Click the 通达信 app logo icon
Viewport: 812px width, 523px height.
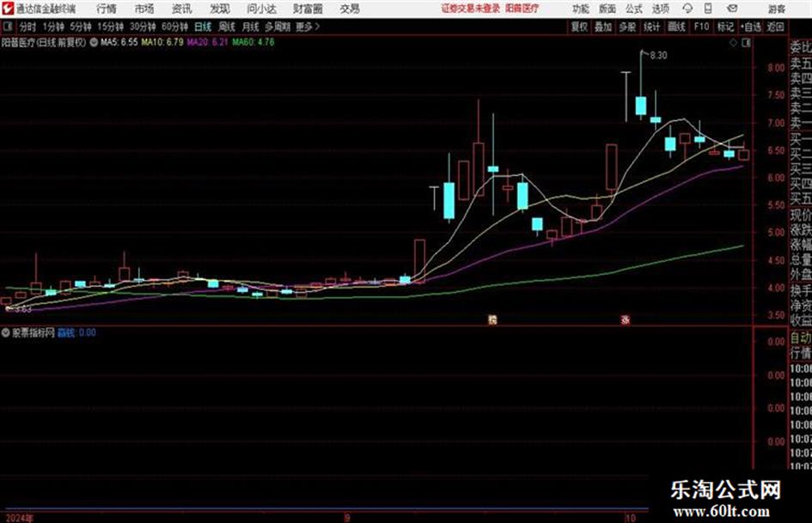(x=7, y=9)
